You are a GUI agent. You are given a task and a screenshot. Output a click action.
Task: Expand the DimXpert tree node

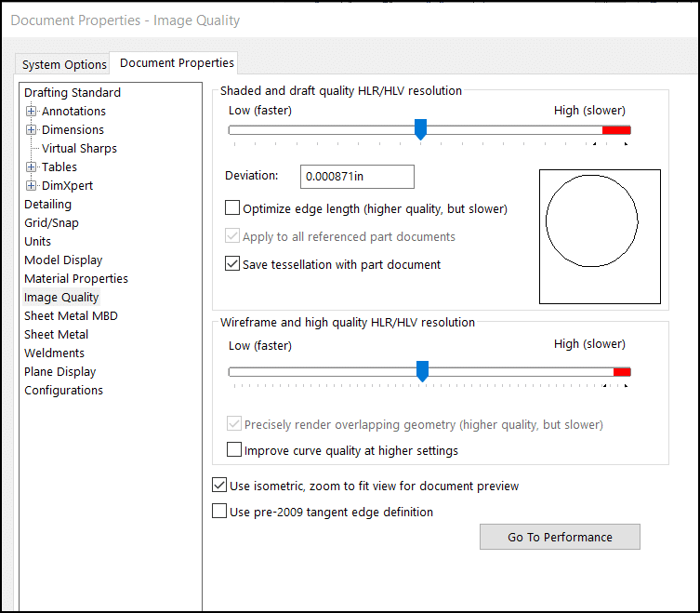[x=32, y=186]
